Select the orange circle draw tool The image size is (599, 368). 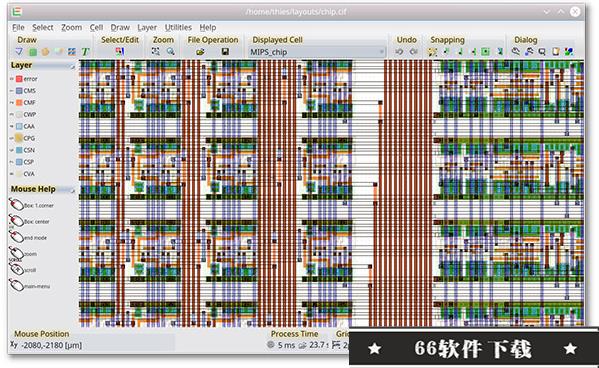45,52
